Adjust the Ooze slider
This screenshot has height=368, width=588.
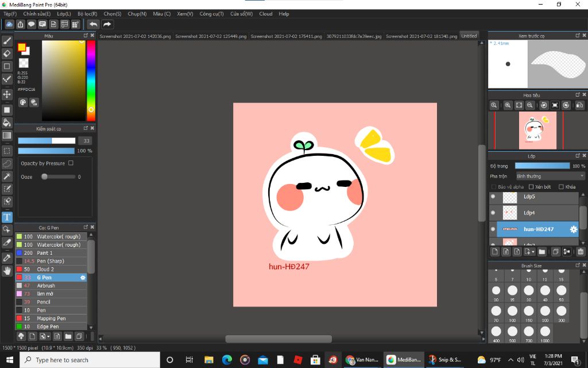click(58, 177)
